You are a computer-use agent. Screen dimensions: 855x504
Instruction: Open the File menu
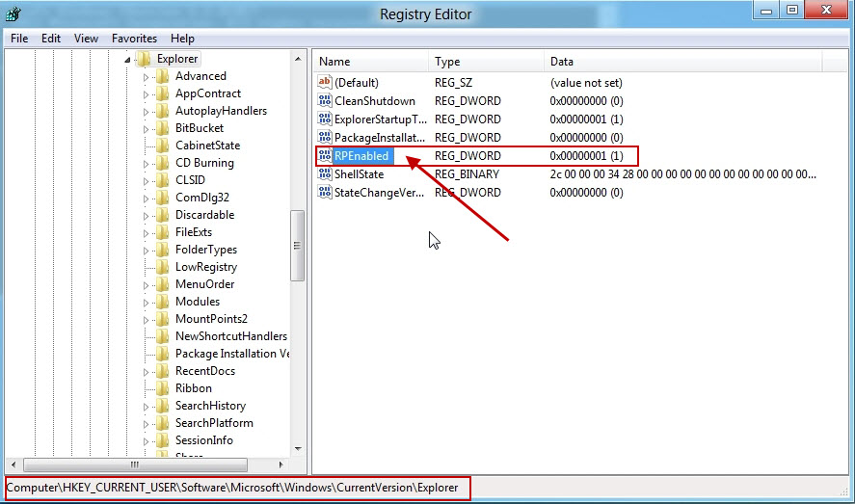tap(19, 39)
